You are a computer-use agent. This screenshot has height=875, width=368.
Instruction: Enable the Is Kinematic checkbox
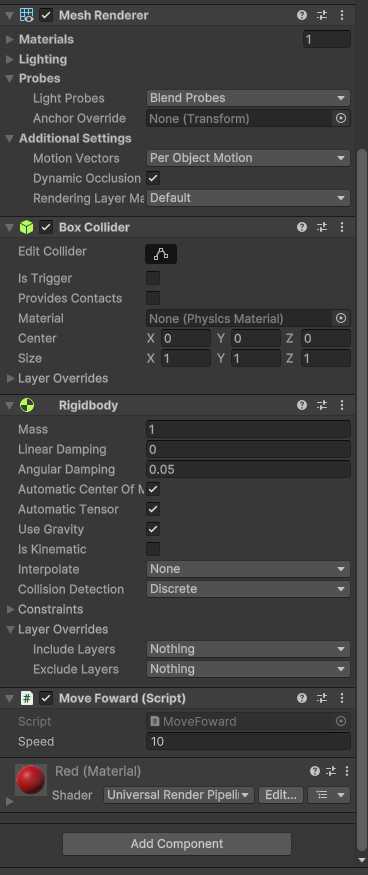click(153, 549)
